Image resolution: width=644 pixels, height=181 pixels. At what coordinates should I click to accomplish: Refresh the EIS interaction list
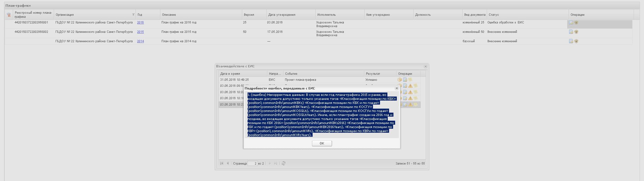pyautogui.click(x=283, y=163)
